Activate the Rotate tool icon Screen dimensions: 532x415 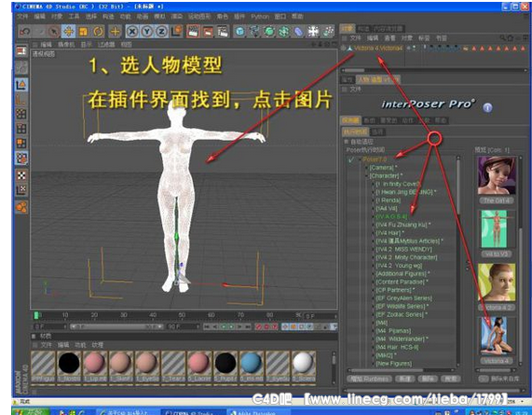[98, 32]
